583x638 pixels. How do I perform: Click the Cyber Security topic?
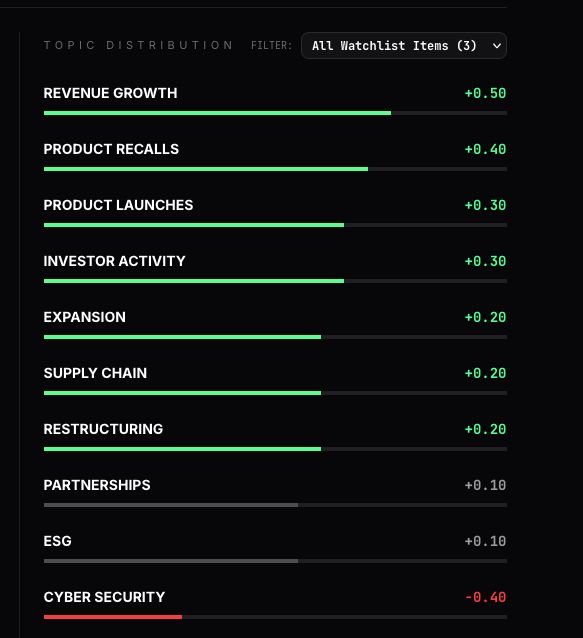104,597
